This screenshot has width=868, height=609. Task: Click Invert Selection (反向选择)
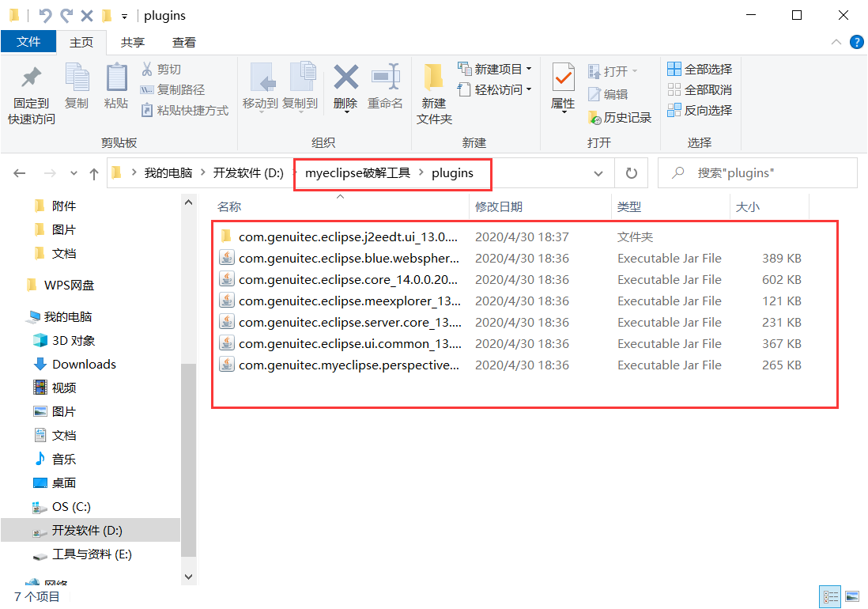[x=700, y=110]
